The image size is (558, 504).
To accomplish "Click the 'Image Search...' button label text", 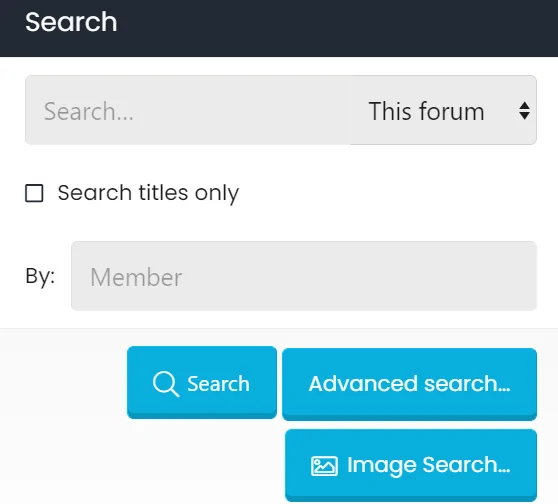I will pyautogui.click(x=429, y=465).
